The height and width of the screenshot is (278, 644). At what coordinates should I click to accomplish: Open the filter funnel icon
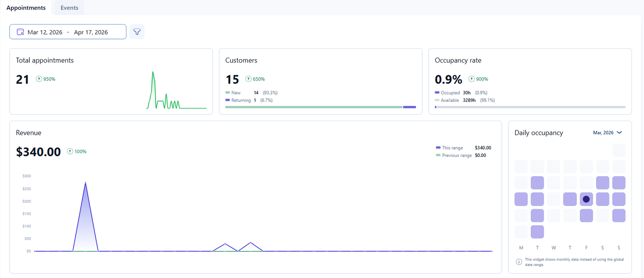[x=137, y=32]
